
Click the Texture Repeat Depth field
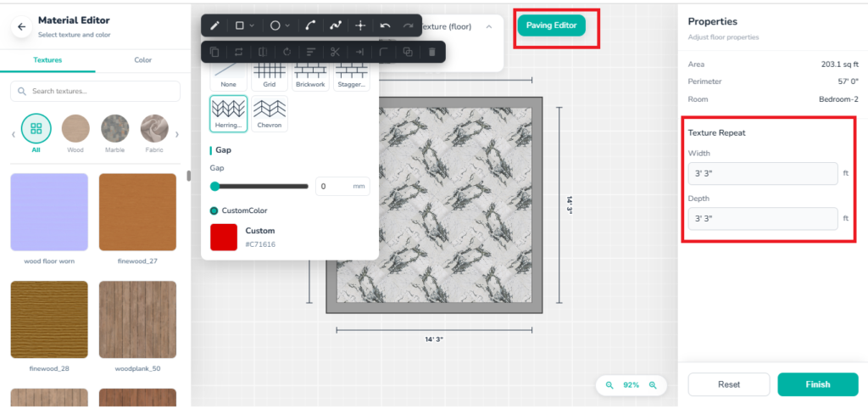point(763,218)
